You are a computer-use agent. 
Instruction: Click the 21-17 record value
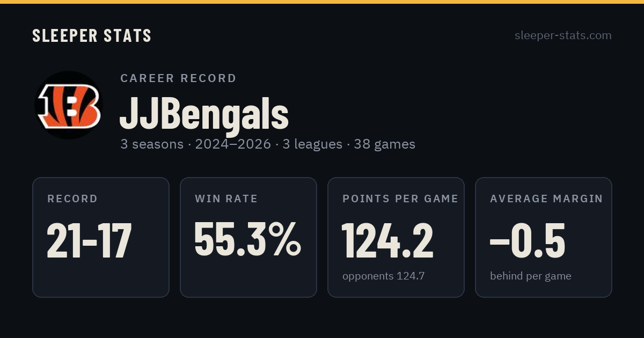[89, 240]
